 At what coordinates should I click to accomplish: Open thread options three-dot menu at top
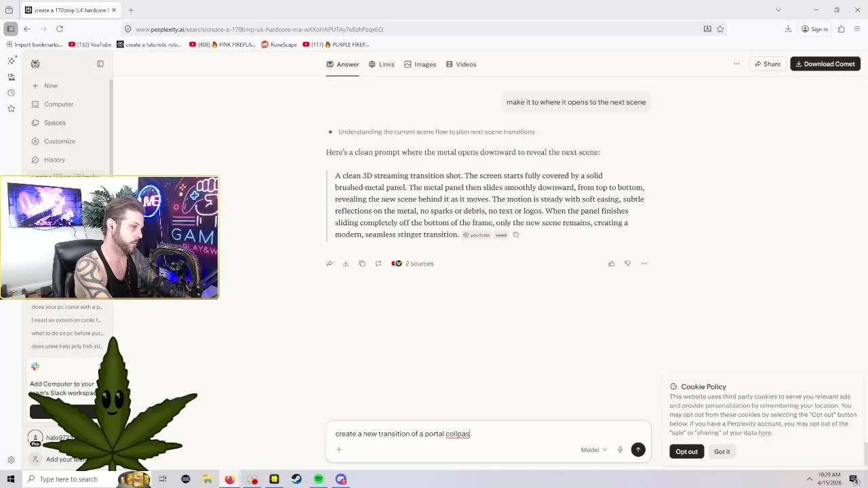pyautogui.click(x=736, y=64)
